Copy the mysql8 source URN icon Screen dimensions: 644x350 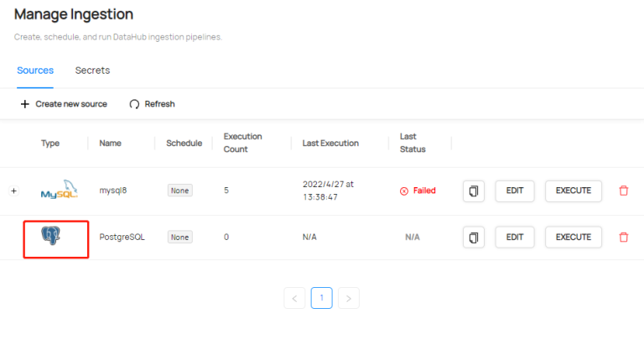473,191
